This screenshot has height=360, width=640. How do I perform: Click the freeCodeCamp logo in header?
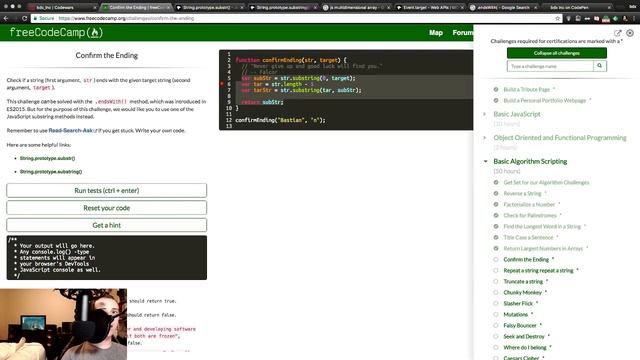[x=56, y=32]
